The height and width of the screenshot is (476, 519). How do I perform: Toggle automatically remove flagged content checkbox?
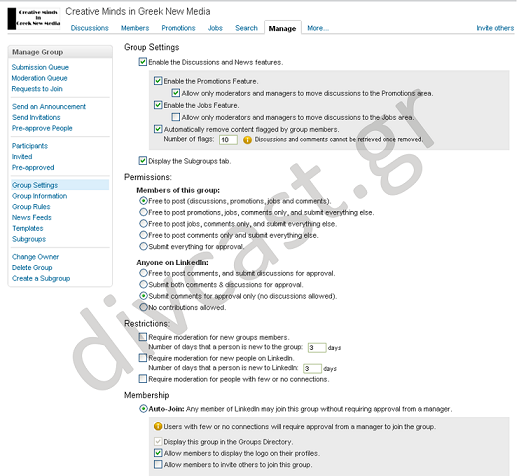(158, 129)
